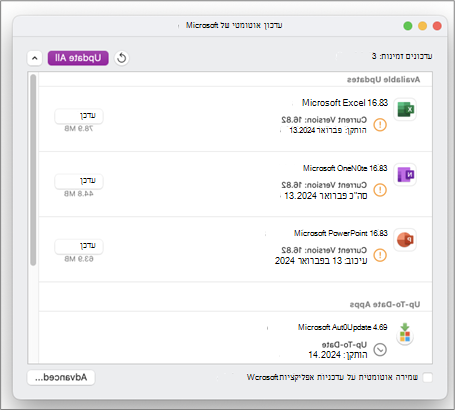The height and width of the screenshot is (410, 455).
Task: Click the Available Updates section header
Action: [x=383, y=80]
